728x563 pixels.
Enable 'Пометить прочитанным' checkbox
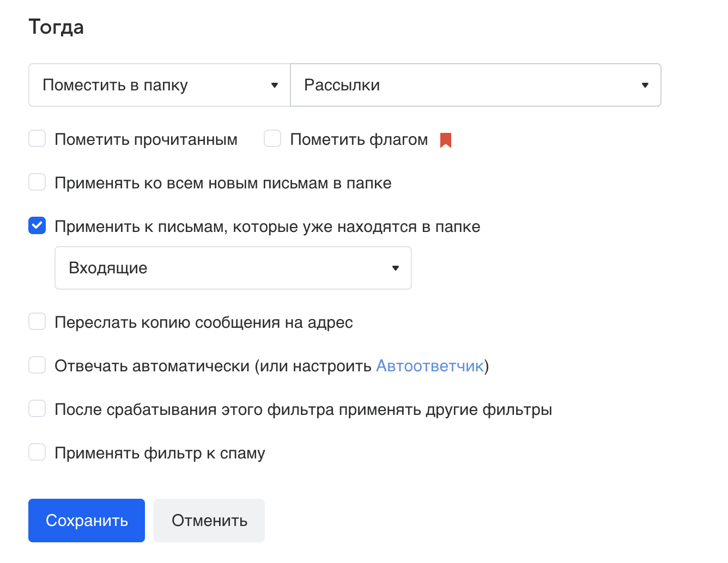tap(37, 139)
